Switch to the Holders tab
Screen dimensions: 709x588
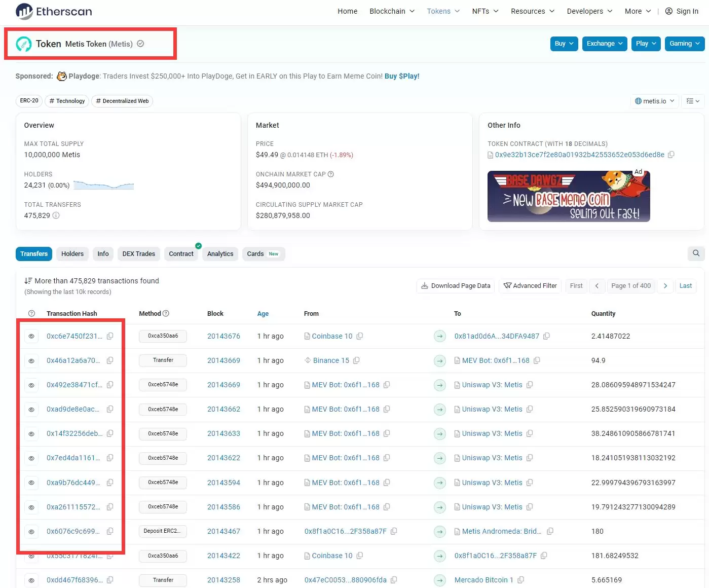coord(72,254)
